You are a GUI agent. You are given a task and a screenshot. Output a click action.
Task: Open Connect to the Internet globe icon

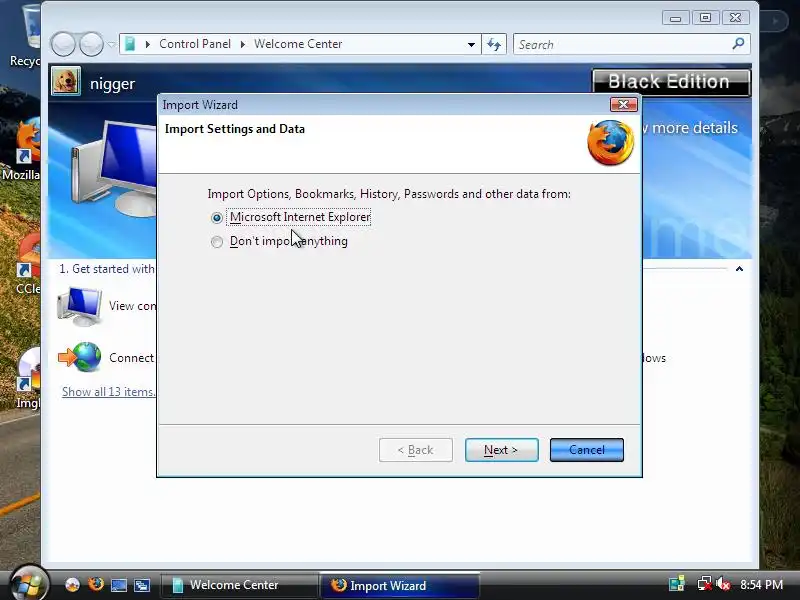click(x=80, y=357)
